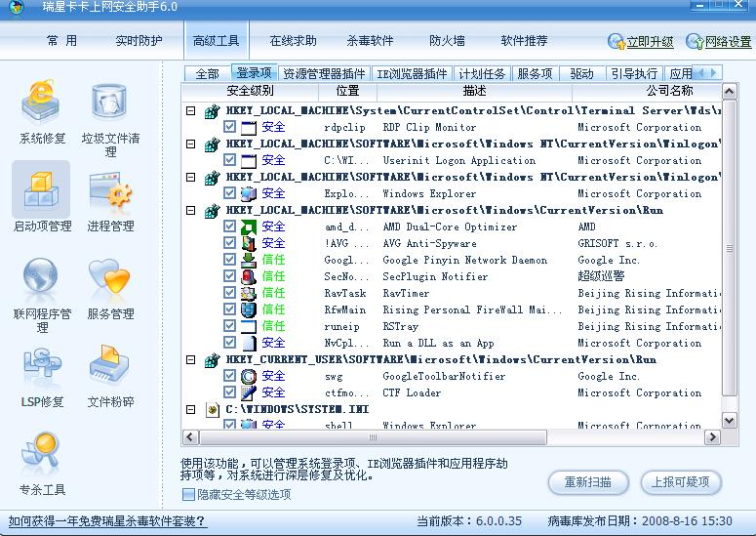This screenshot has height=536, width=756.
Task: Uncheck the RavTimer startup entry
Action: 229,292
